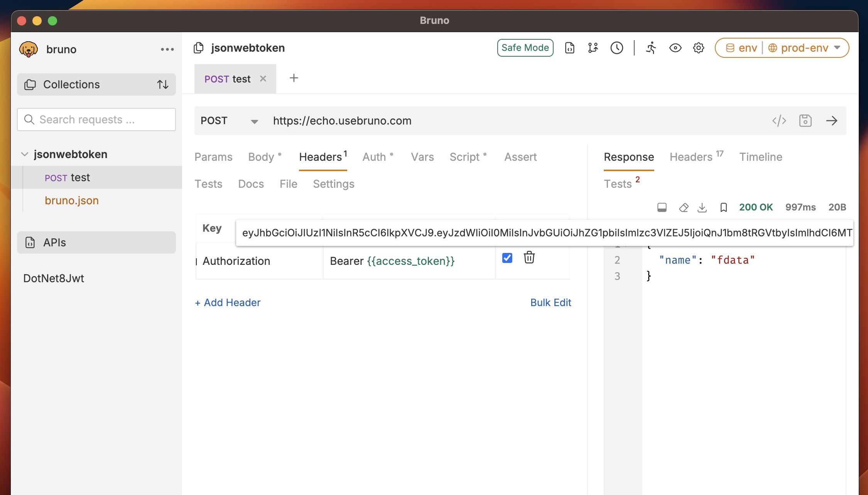Click the sort icon next to Collections
This screenshot has height=495, width=868.
[x=163, y=84]
